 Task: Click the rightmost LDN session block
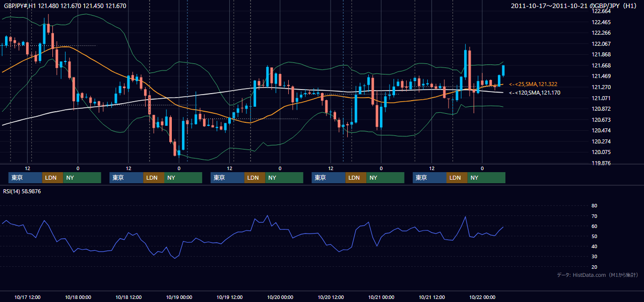(457, 178)
